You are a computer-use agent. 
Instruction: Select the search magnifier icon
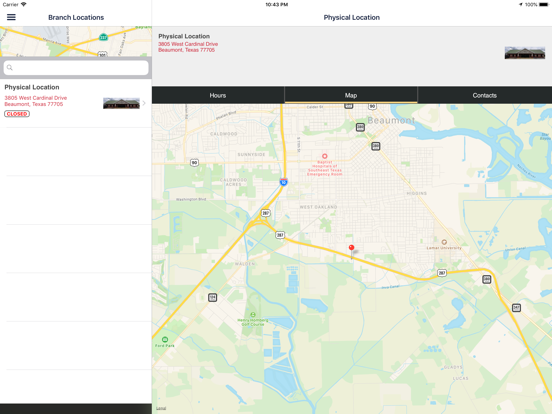(10, 68)
